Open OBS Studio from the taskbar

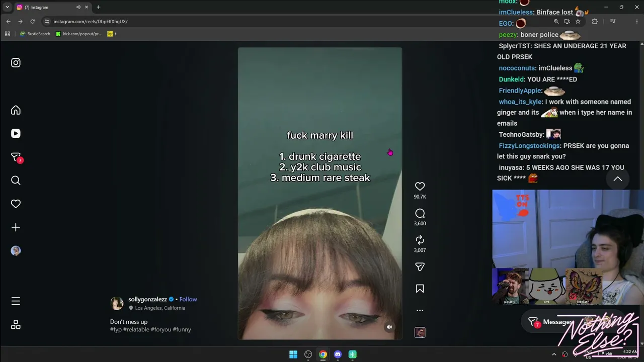(308, 354)
